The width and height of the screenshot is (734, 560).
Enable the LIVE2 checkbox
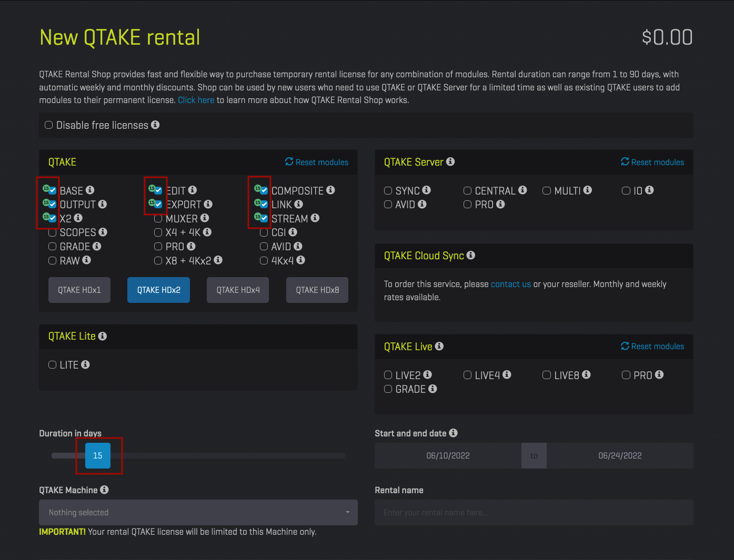388,375
